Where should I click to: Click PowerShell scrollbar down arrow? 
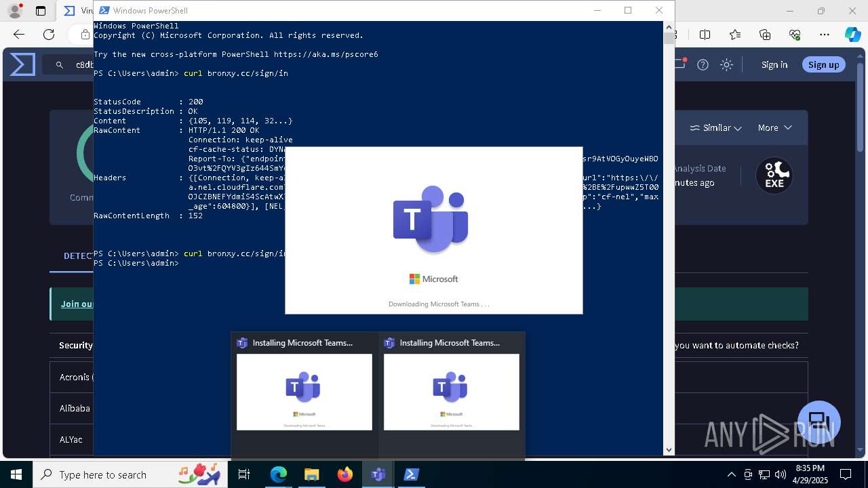click(669, 449)
